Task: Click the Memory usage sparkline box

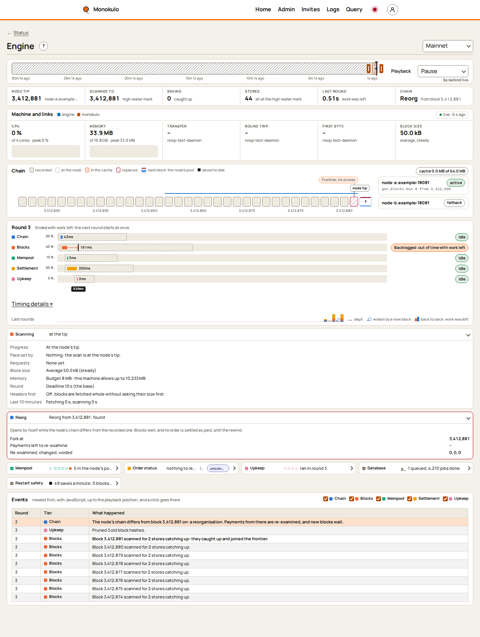Action: [123, 151]
